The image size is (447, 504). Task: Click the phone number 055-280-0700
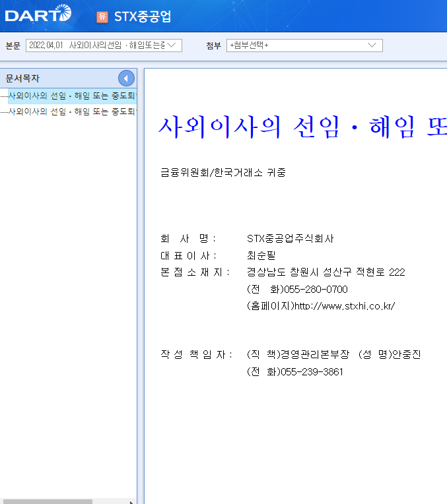(x=316, y=290)
